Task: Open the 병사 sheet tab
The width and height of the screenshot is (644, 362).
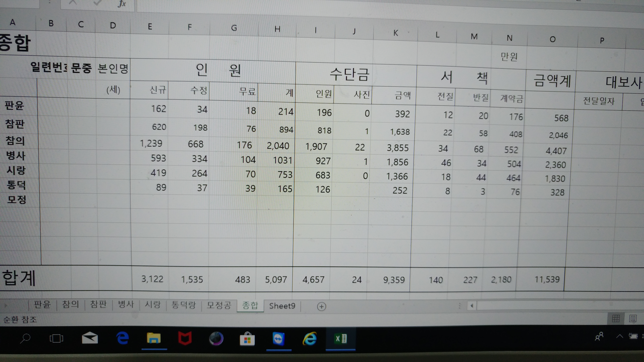Action: pyautogui.click(x=126, y=304)
